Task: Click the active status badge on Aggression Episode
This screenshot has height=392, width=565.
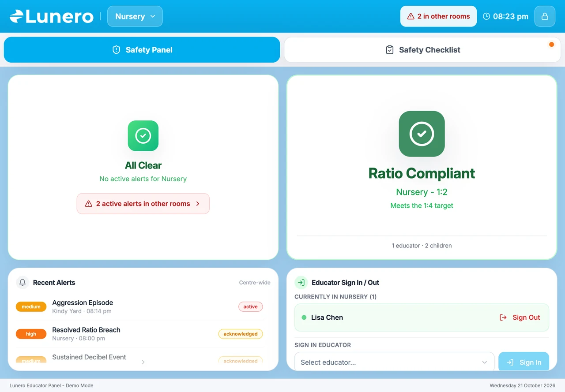Action: 250,307
